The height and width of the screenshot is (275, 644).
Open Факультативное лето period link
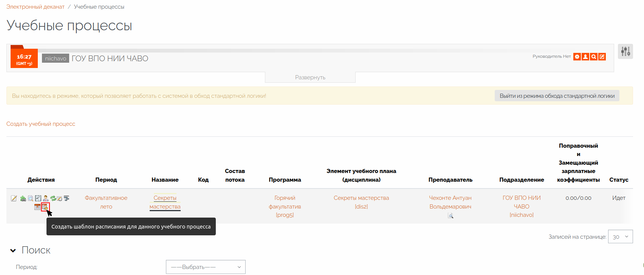(106, 202)
